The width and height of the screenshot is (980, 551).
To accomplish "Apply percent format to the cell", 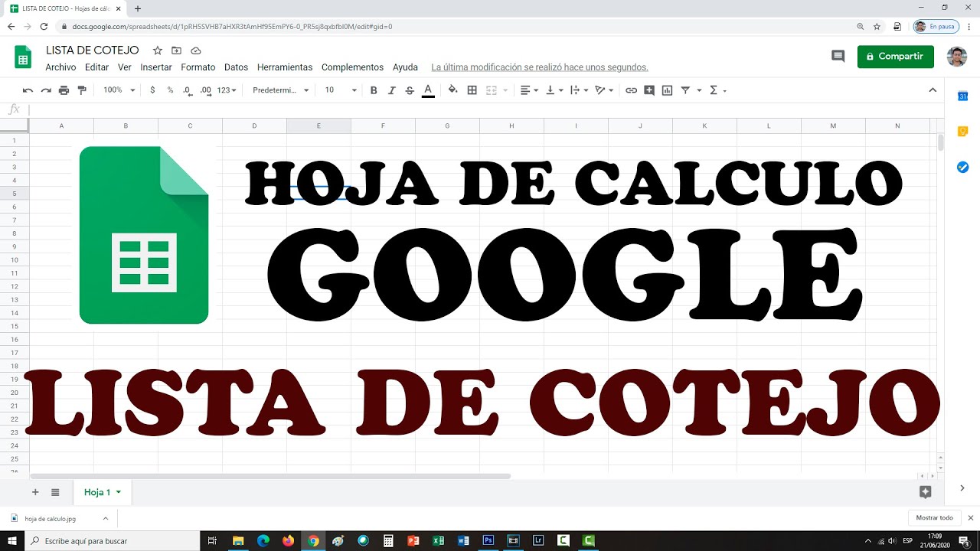I will coord(170,90).
